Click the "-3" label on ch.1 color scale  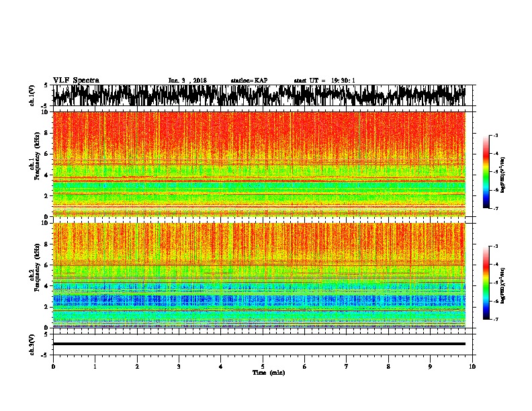tap(495, 136)
